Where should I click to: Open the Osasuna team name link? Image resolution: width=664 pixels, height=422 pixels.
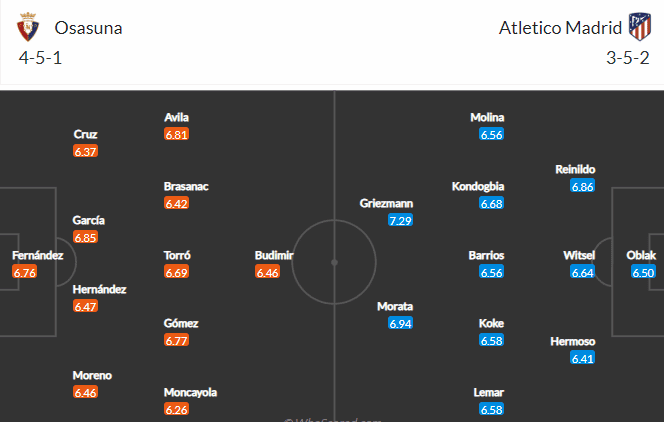point(89,28)
